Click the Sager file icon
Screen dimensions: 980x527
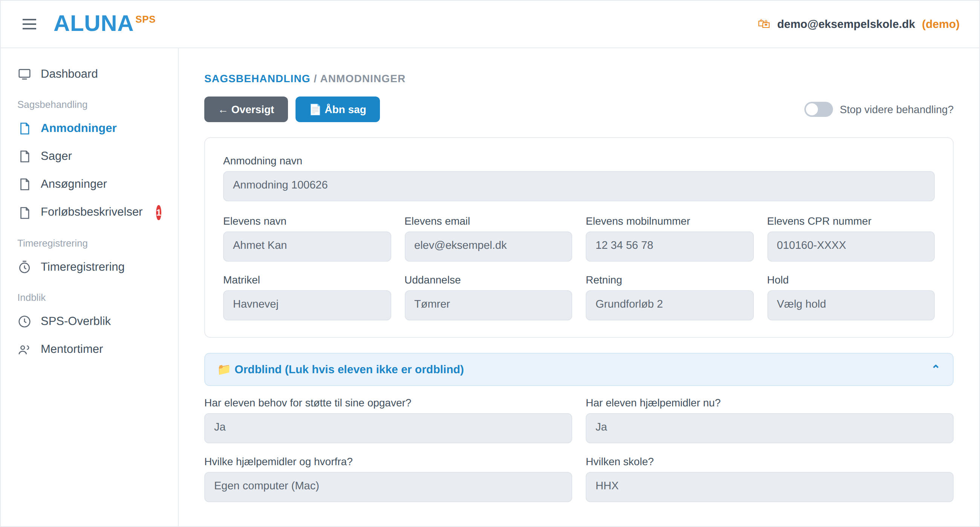[25, 156]
